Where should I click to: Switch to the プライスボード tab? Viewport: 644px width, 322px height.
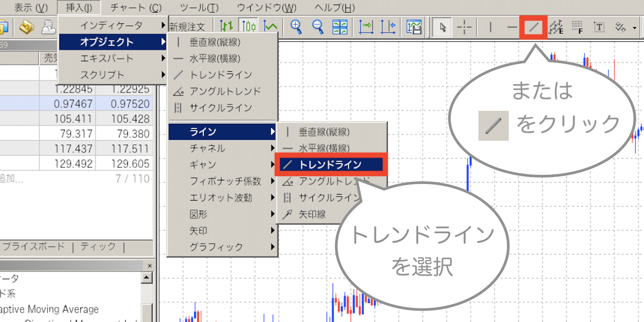[x=33, y=247]
